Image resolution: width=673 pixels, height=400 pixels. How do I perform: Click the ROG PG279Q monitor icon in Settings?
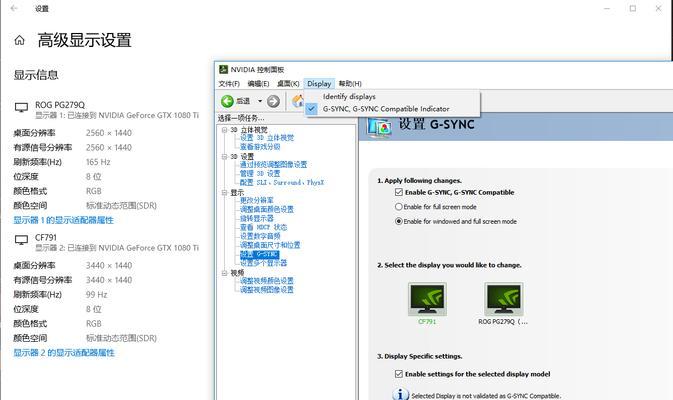coord(21,107)
